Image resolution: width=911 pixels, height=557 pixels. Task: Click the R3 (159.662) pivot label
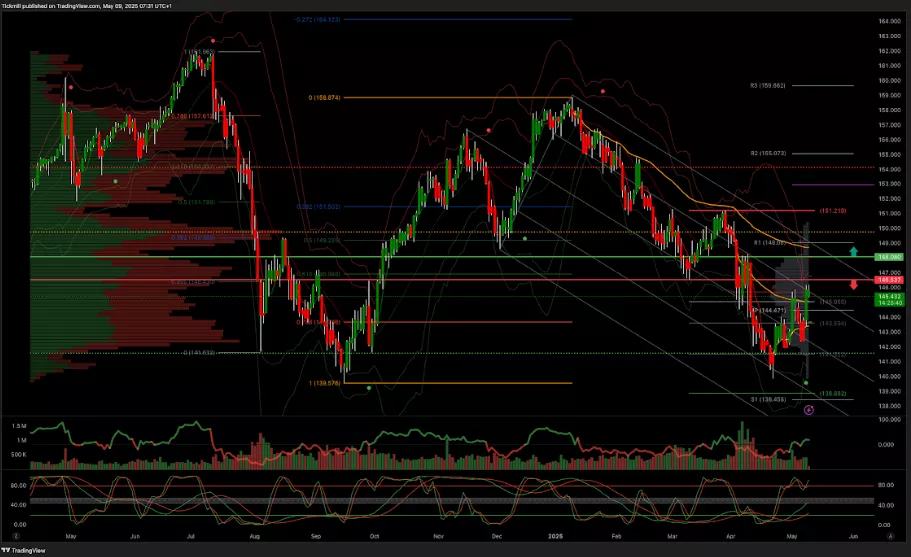[x=768, y=86]
